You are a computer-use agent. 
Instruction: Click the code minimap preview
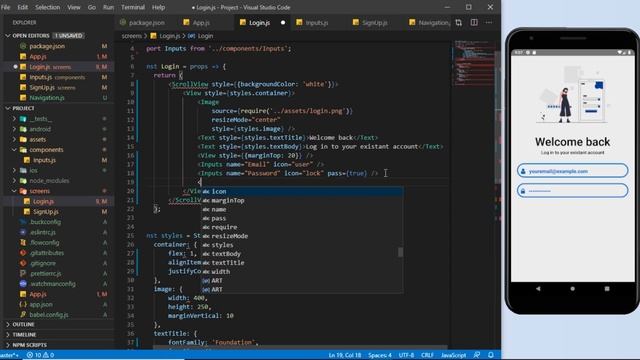coord(473,63)
